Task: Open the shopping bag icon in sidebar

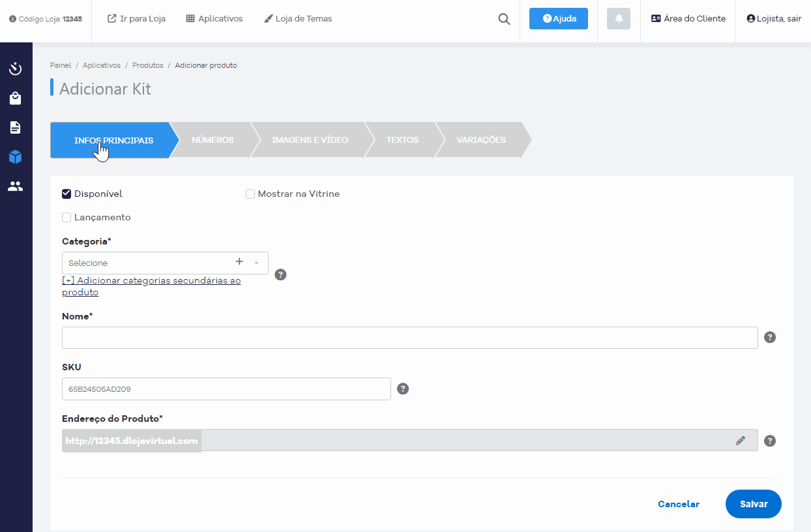Action: click(x=16, y=98)
